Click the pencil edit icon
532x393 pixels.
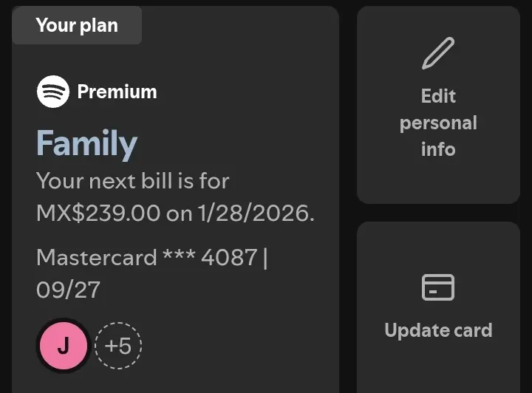pos(438,53)
